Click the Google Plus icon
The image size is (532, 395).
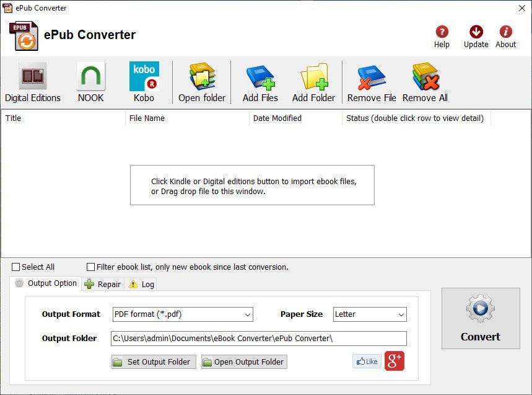[395, 361]
